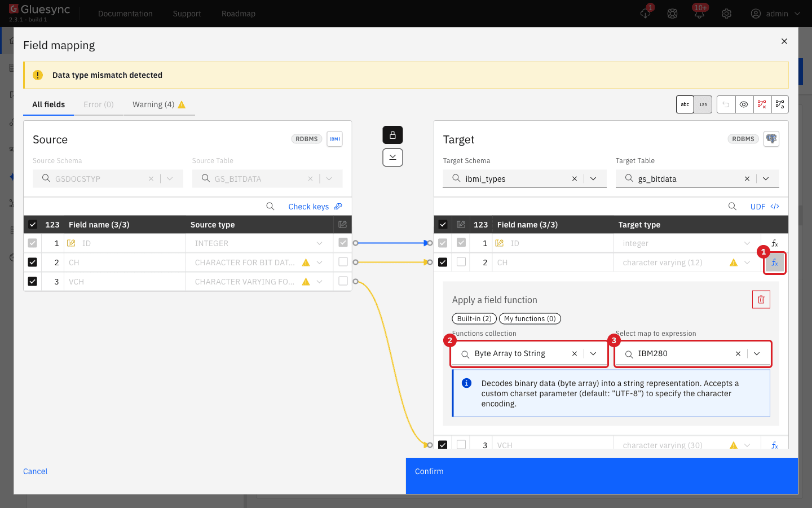Toggle source CH row checkbox
Image resolution: width=812 pixels, height=508 pixels.
(x=33, y=262)
